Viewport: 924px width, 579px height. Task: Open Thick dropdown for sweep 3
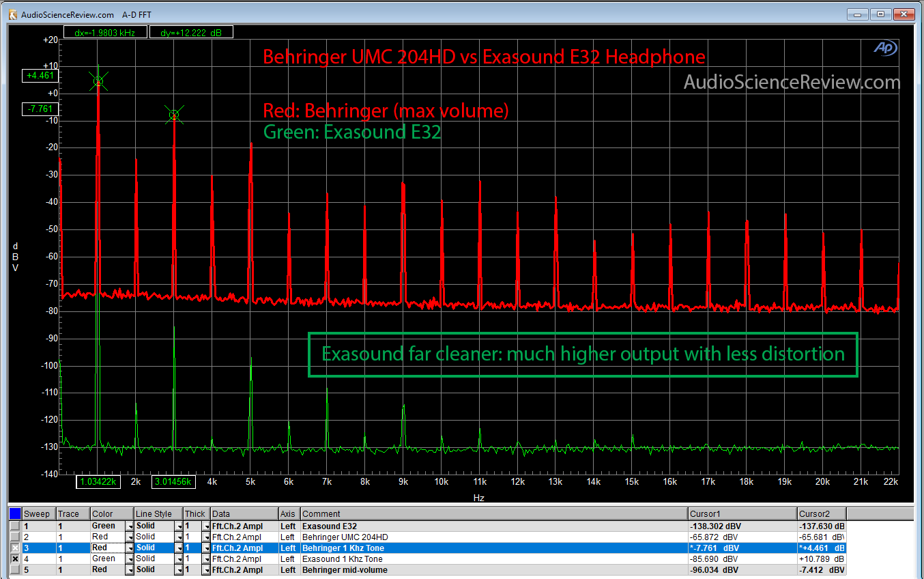(x=205, y=548)
